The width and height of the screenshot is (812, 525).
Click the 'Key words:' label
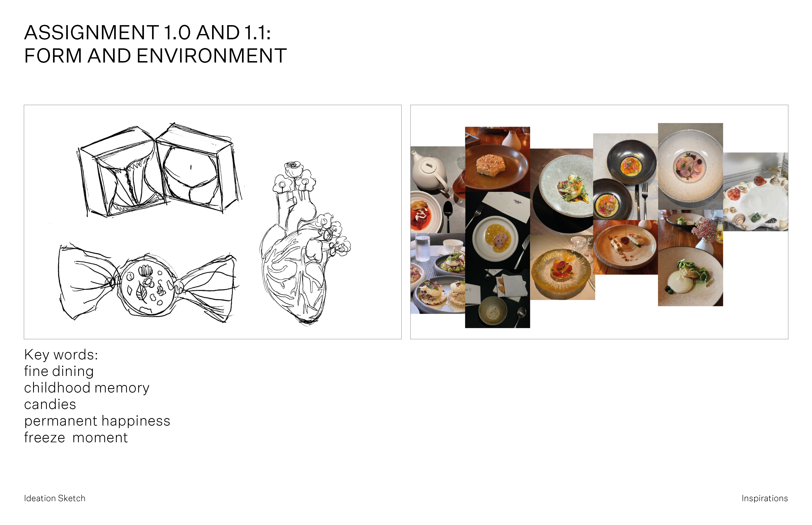pyautogui.click(x=61, y=355)
